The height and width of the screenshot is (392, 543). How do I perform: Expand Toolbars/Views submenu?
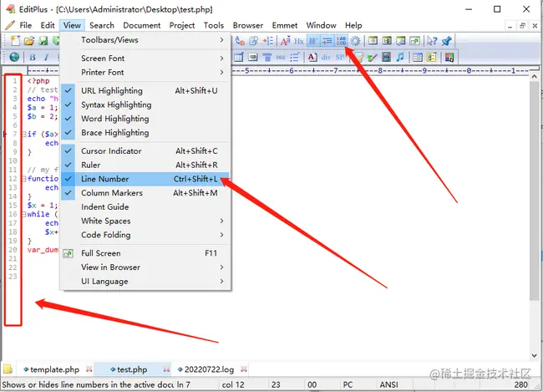pyautogui.click(x=145, y=40)
